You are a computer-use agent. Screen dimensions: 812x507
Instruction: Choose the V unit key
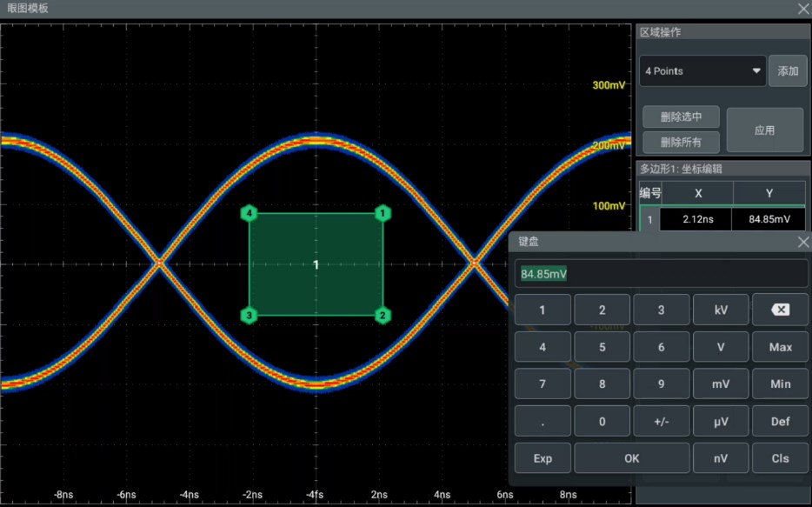pyautogui.click(x=721, y=347)
